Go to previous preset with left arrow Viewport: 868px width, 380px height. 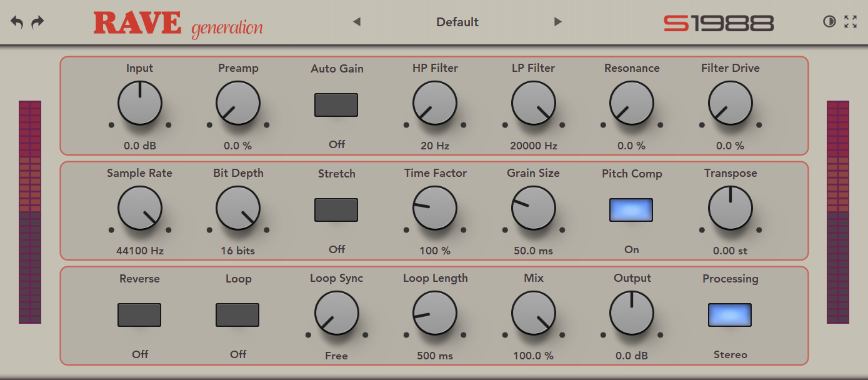357,22
